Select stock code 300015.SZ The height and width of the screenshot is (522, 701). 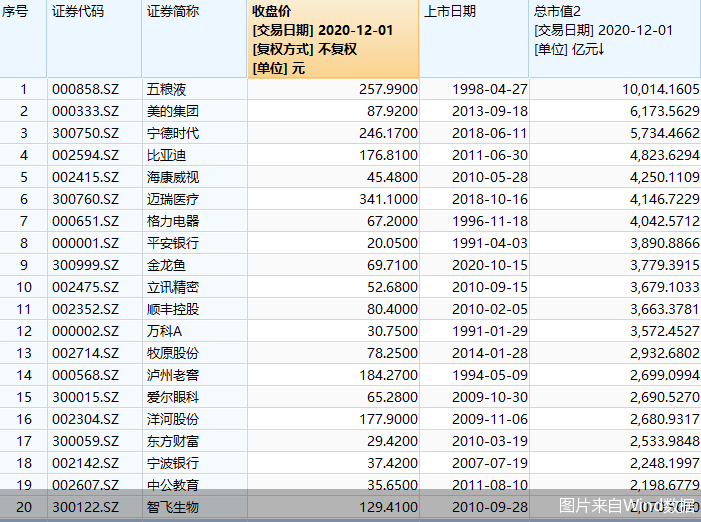(85, 397)
